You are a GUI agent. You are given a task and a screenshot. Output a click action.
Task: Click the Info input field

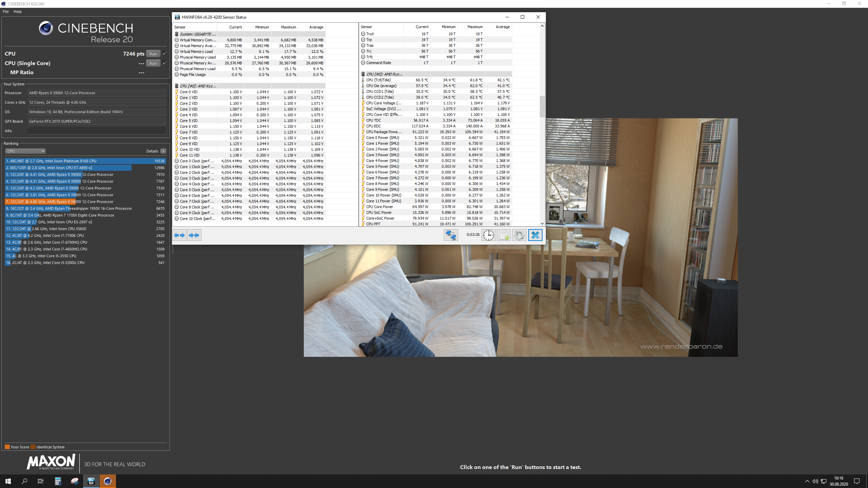pos(97,131)
